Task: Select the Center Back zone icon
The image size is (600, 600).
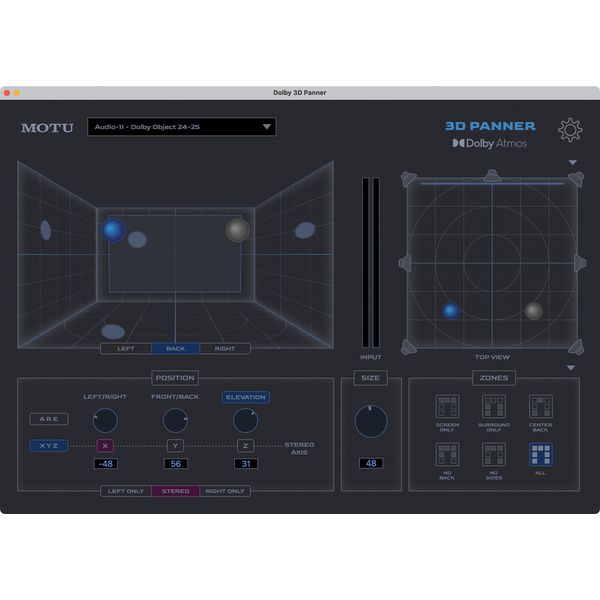Action: pyautogui.click(x=540, y=406)
